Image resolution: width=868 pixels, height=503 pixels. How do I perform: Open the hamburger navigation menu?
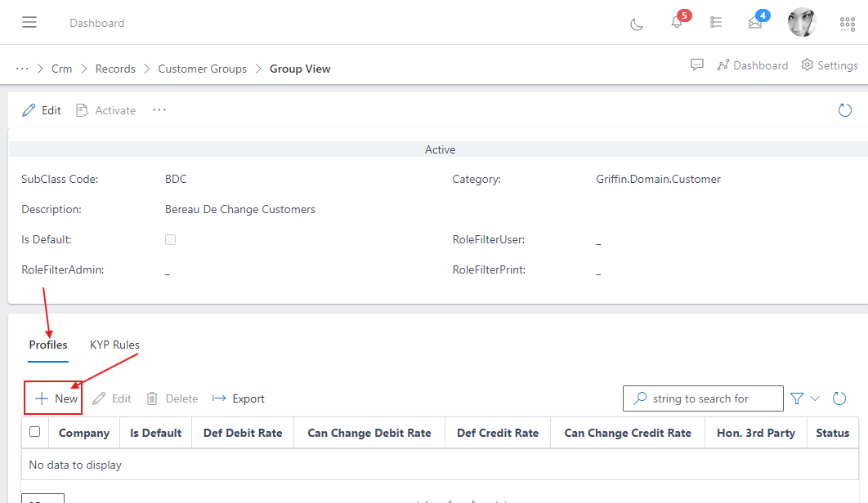pos(29,22)
